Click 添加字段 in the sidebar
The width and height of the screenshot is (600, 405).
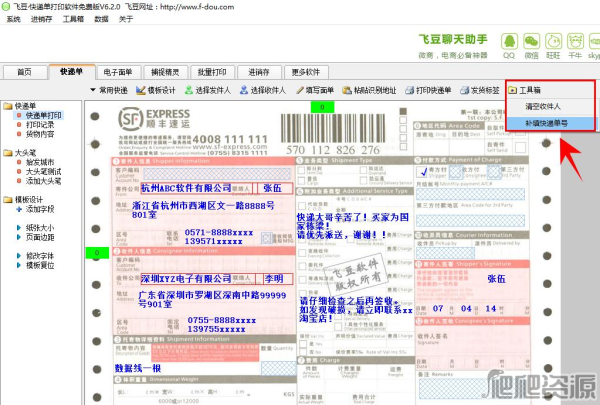click(x=40, y=209)
